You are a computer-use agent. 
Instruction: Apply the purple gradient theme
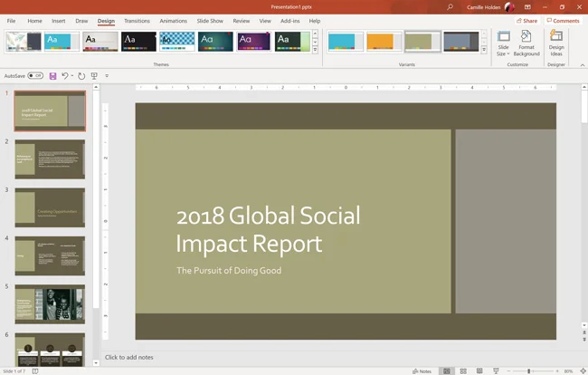254,42
